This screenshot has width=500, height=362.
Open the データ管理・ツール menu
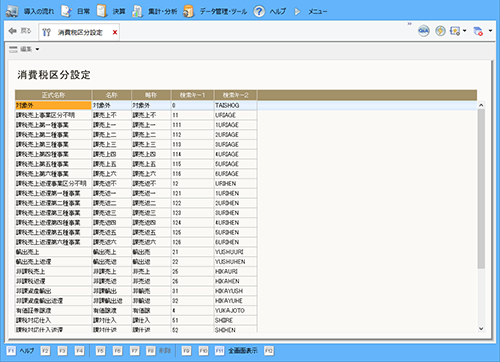point(215,11)
